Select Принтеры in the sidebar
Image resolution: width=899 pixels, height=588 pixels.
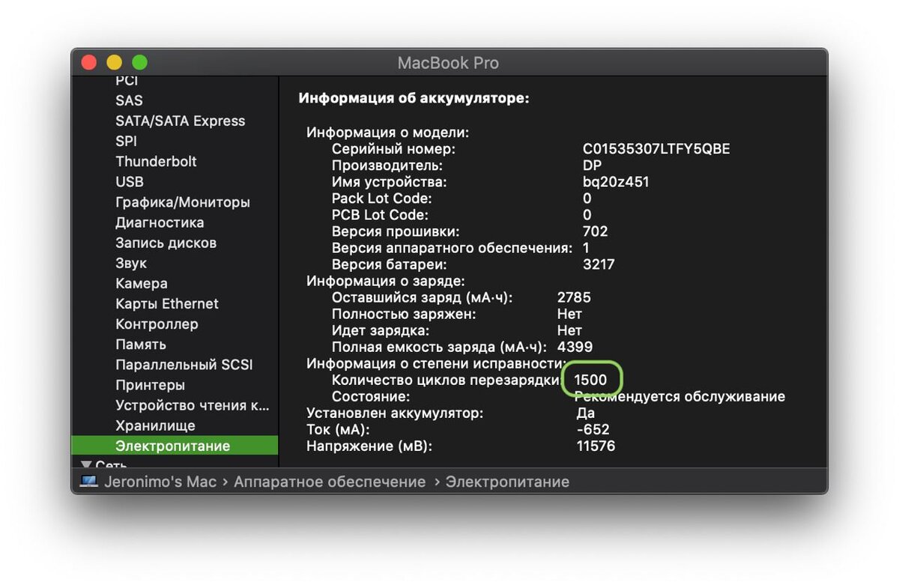150,385
